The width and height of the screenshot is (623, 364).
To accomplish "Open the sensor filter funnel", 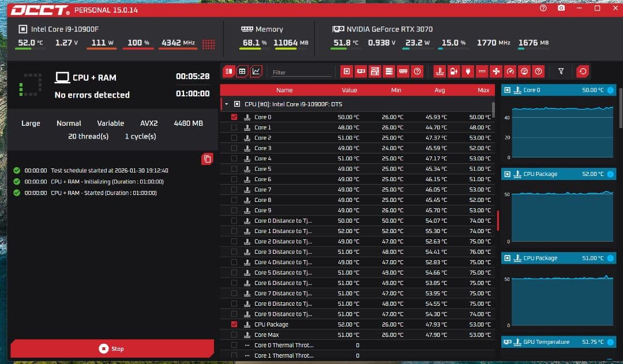I will click(x=561, y=71).
